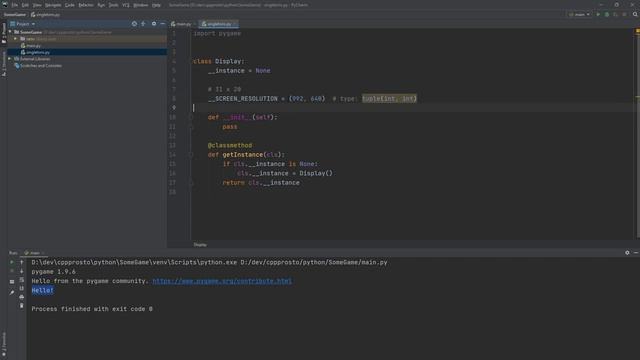
Task: Open the Refactor menu
Action: [x=86, y=5]
